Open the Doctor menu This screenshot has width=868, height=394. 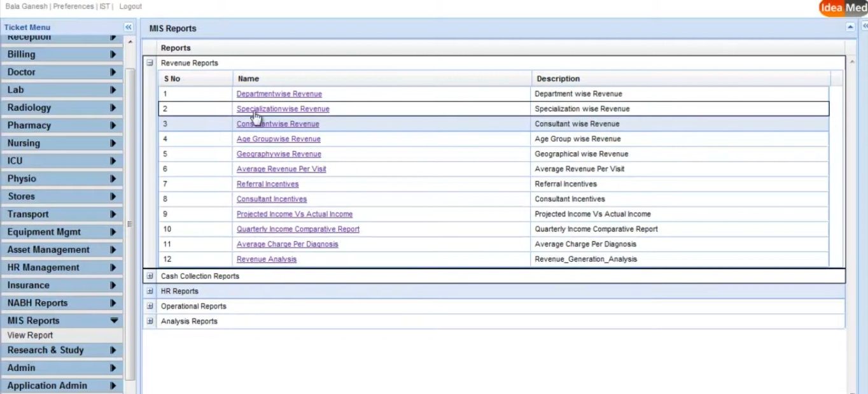62,73
